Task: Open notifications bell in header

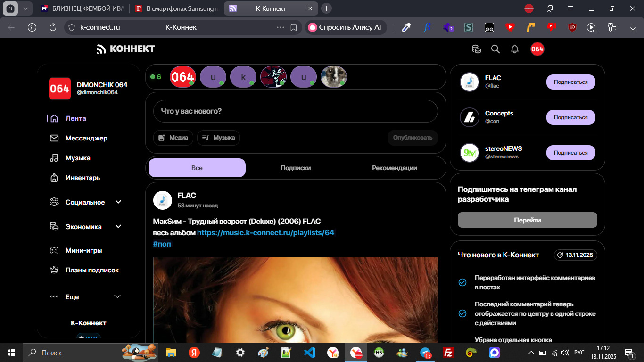Action: (515, 49)
